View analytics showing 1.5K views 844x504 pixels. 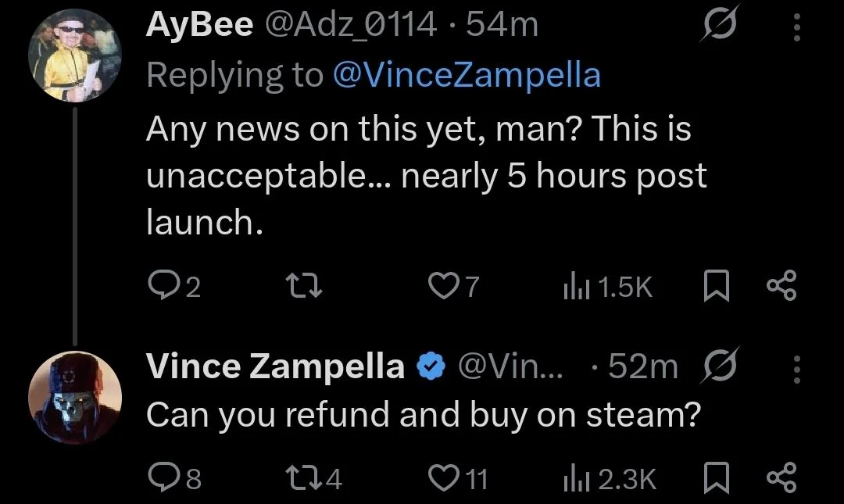573,288
